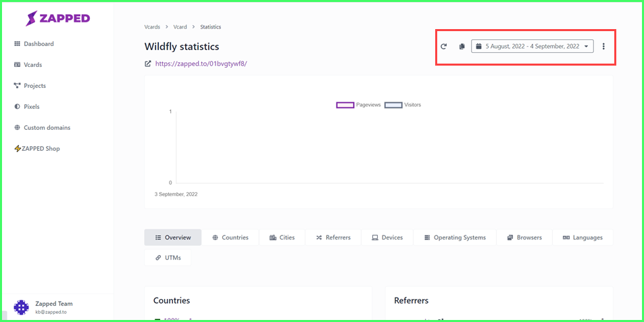Open ZAPPED Shop in the sidebar

click(x=37, y=148)
